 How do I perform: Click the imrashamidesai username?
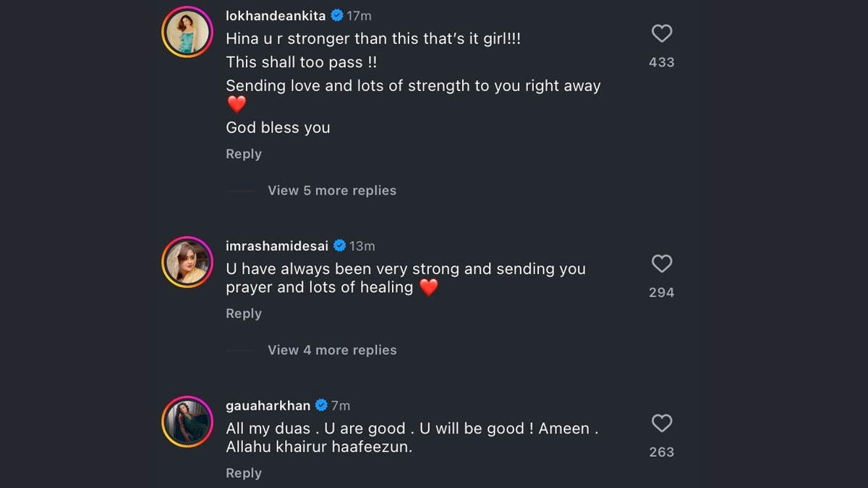(277, 246)
